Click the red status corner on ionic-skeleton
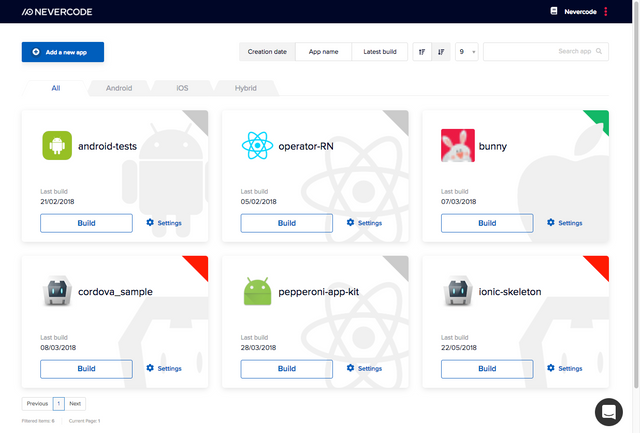This screenshot has width=640, height=433. 600,264
